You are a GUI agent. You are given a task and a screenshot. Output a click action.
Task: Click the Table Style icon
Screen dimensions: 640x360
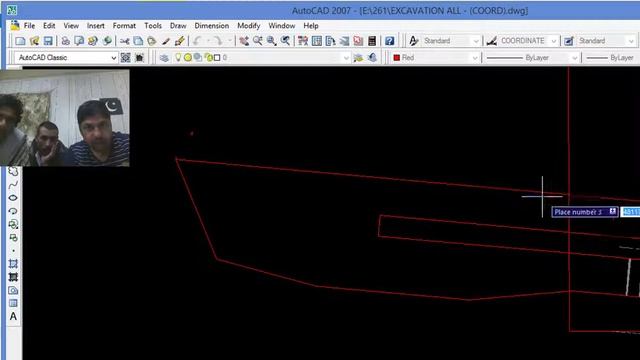point(569,41)
